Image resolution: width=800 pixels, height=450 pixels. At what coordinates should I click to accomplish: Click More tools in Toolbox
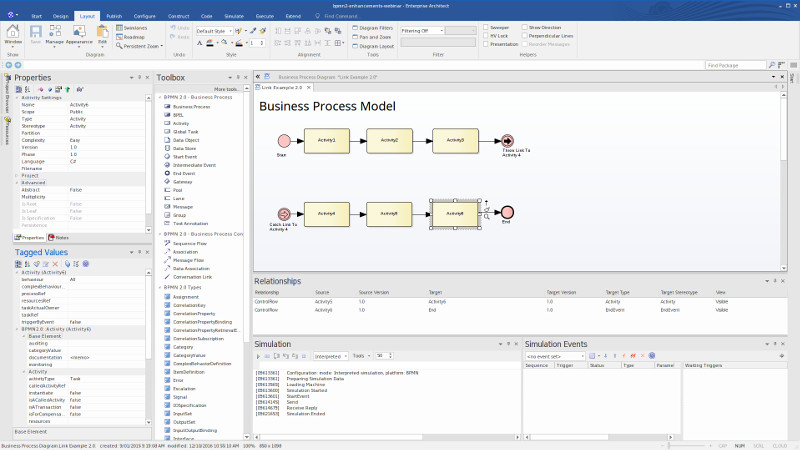click(225, 89)
